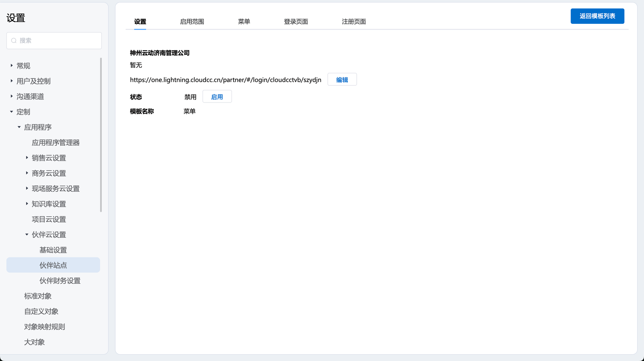Screen dimensions: 644x361
Task: Collapse the 应用程序 subtree arrow
Action: (x=19, y=127)
